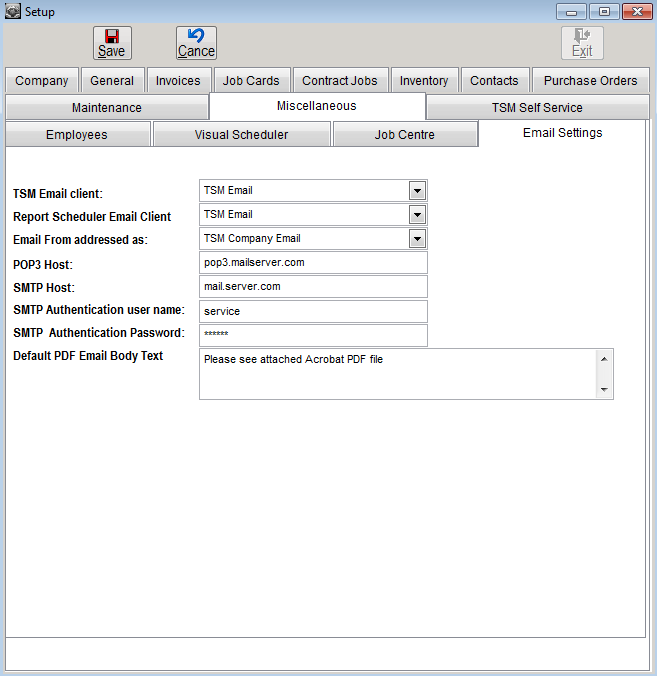Switch to the Contacts tab
Viewport: 657px width, 676px height.
click(x=494, y=81)
